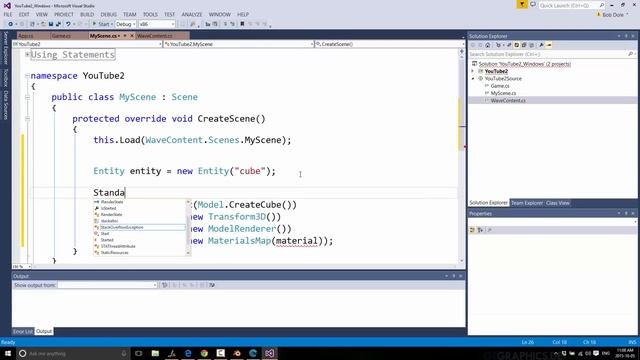The height and width of the screenshot is (360, 640).
Task: Open the editor zoom percentage dropdown
Action: [x=22, y=267]
